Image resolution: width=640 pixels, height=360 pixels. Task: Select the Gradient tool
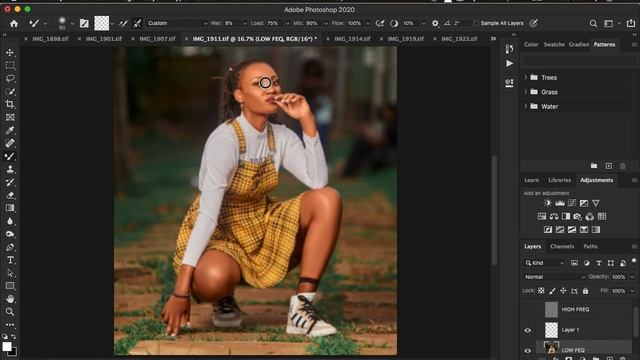pyautogui.click(x=10, y=208)
